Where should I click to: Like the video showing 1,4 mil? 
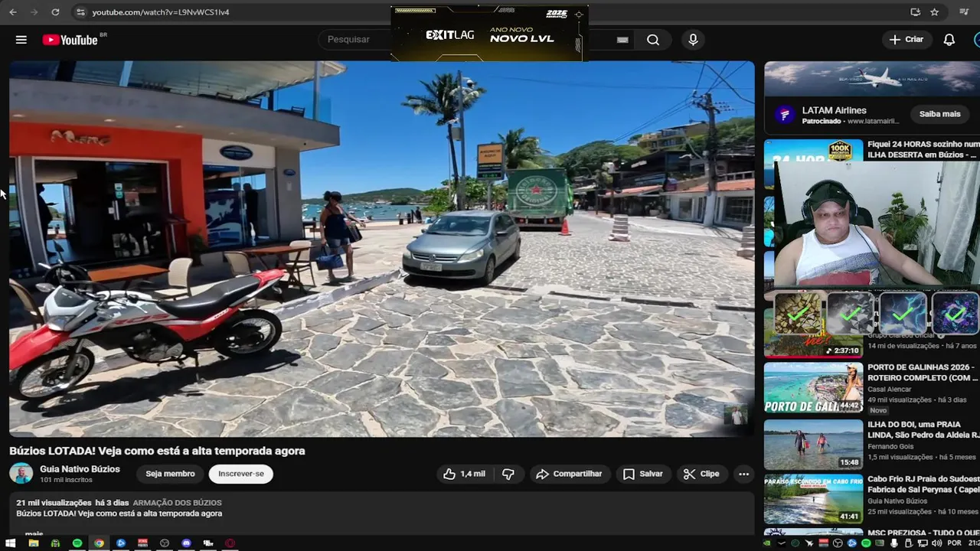[464, 474]
